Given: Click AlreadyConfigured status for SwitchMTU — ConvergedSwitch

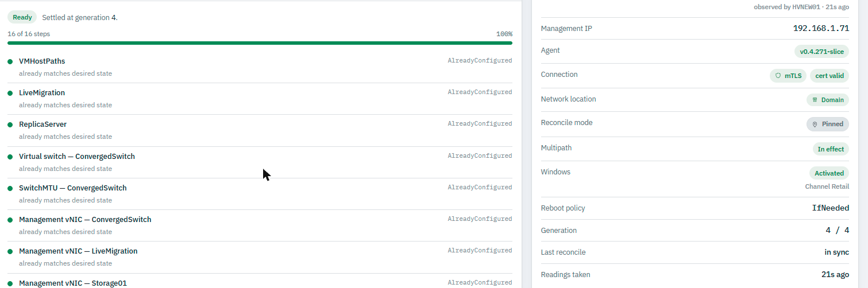Looking at the screenshot, I should [480, 187].
